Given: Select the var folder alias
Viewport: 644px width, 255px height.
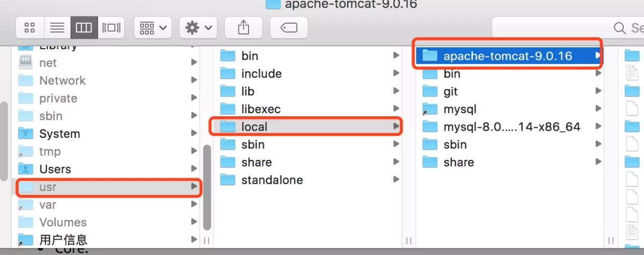Looking at the screenshot, I should pyautogui.click(x=106, y=205).
